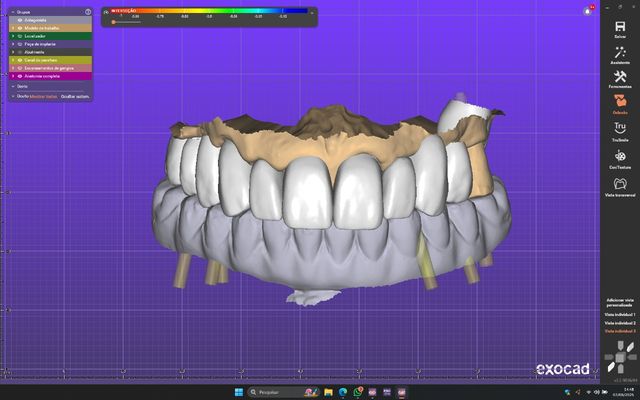This screenshot has width=640, height=400.
Task: Click the orange slider handle under color scale
Action: click(x=113, y=22)
